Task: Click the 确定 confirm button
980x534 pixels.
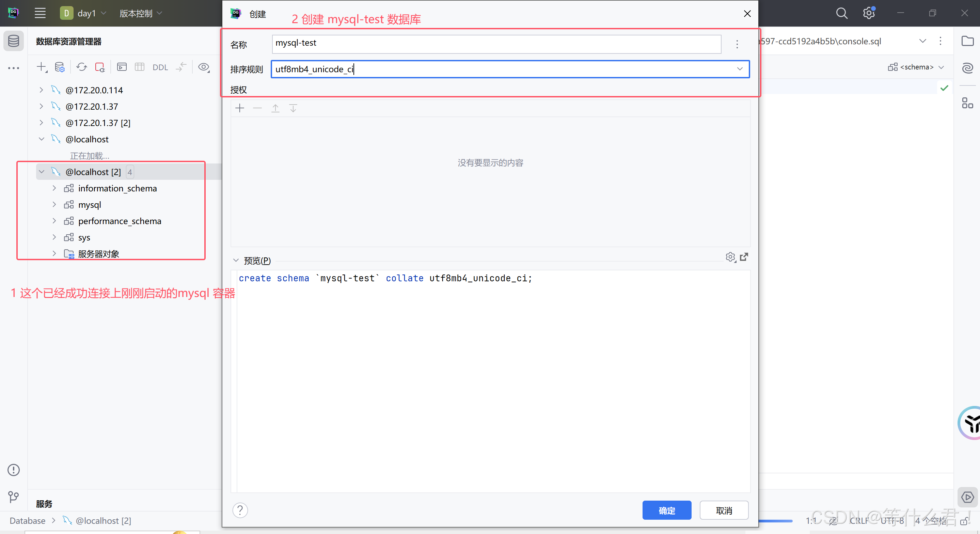Action: [x=666, y=510]
